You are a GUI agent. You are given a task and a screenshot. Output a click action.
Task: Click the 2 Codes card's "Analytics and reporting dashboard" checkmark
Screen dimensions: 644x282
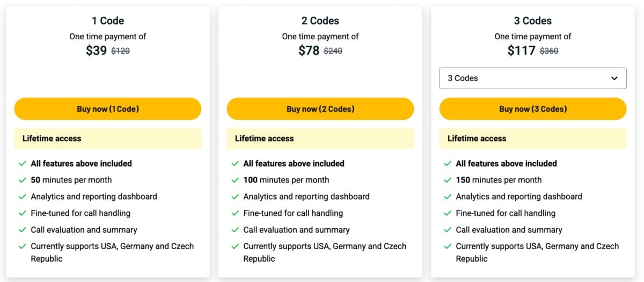(x=235, y=197)
